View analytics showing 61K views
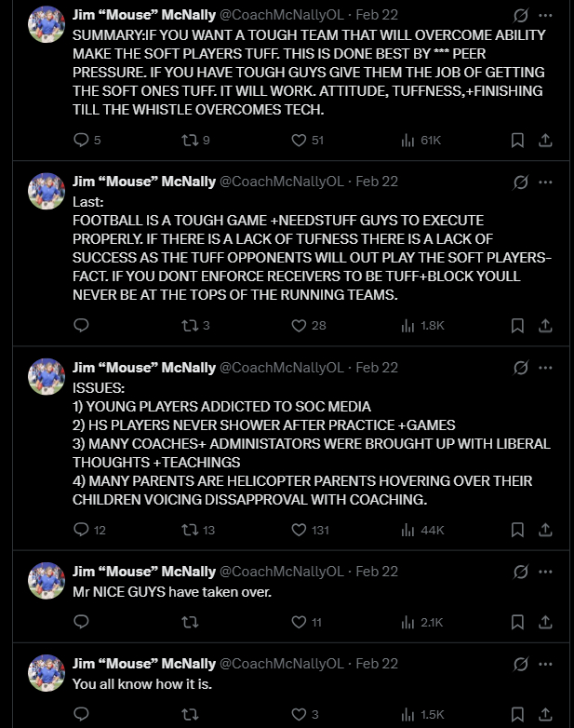Viewport: 574px width, 728px height. (407, 140)
